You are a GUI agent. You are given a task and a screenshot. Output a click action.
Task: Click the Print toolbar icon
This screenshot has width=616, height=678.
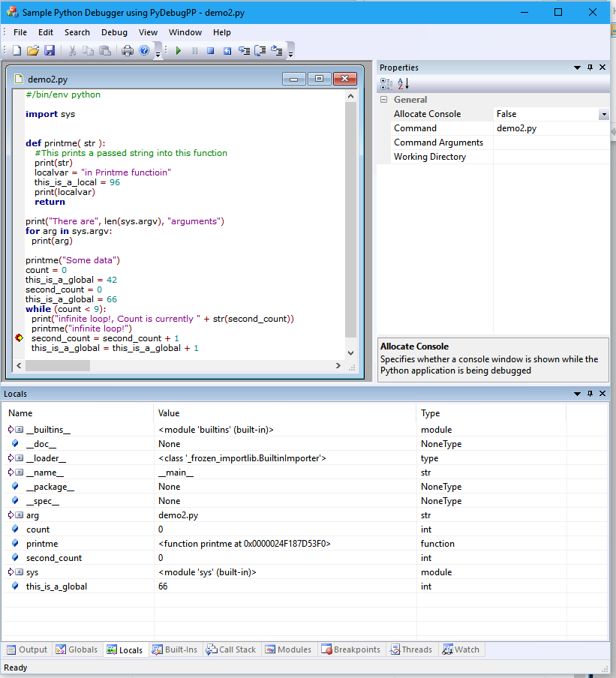(128, 51)
